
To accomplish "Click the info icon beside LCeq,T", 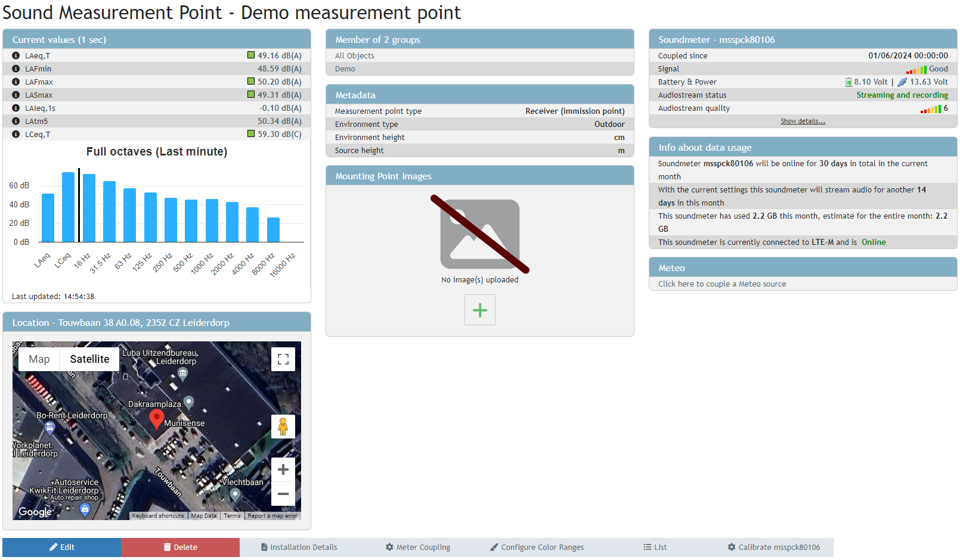I will 16,134.
